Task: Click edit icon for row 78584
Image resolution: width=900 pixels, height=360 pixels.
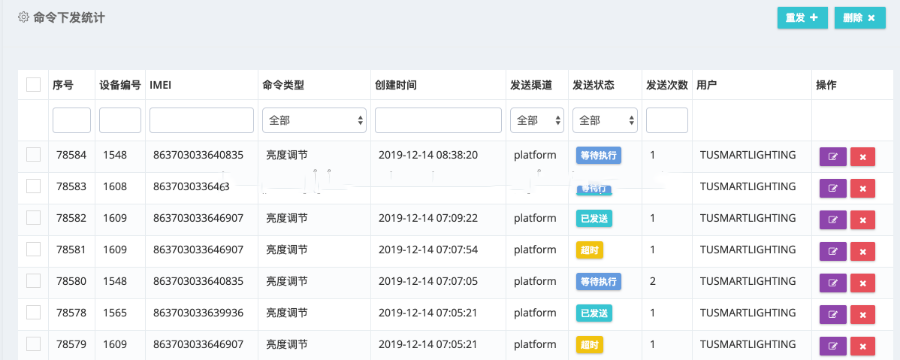Action: [x=833, y=156]
